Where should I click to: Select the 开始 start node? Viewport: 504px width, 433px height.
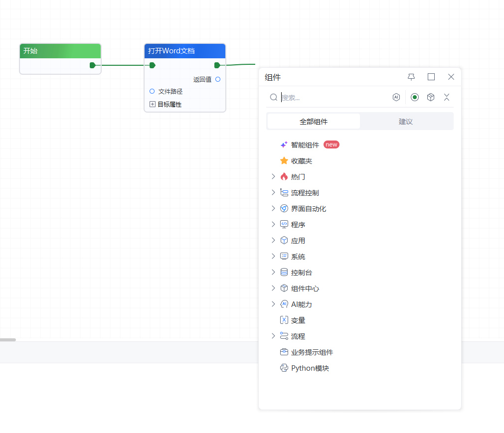pyautogui.click(x=60, y=51)
